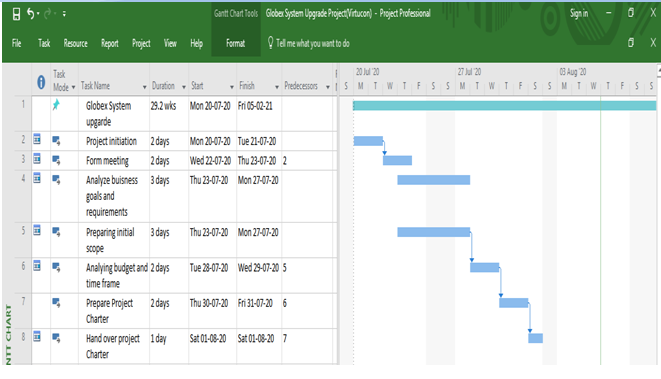This screenshot has height=379, width=661.
Task: Click the teal summary bar for Globex System upgrade
Action: (504, 106)
